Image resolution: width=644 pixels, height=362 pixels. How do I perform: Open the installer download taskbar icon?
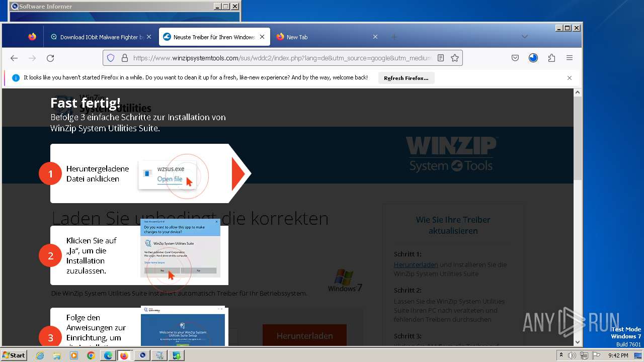point(177,355)
